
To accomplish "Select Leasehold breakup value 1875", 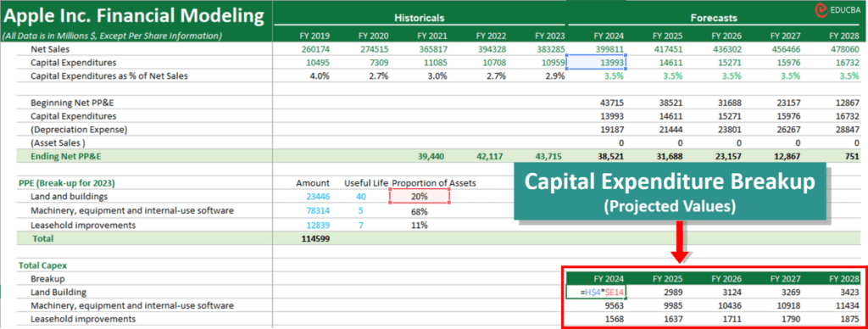I will point(849,319).
